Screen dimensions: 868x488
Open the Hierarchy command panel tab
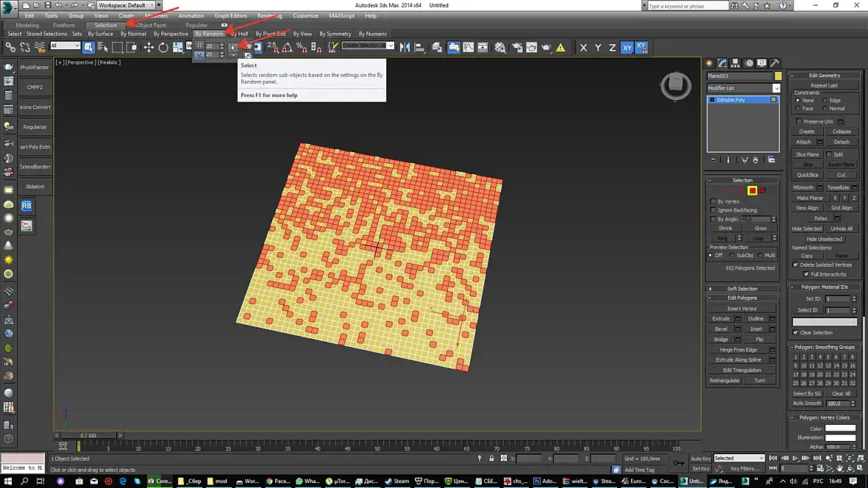pos(736,63)
